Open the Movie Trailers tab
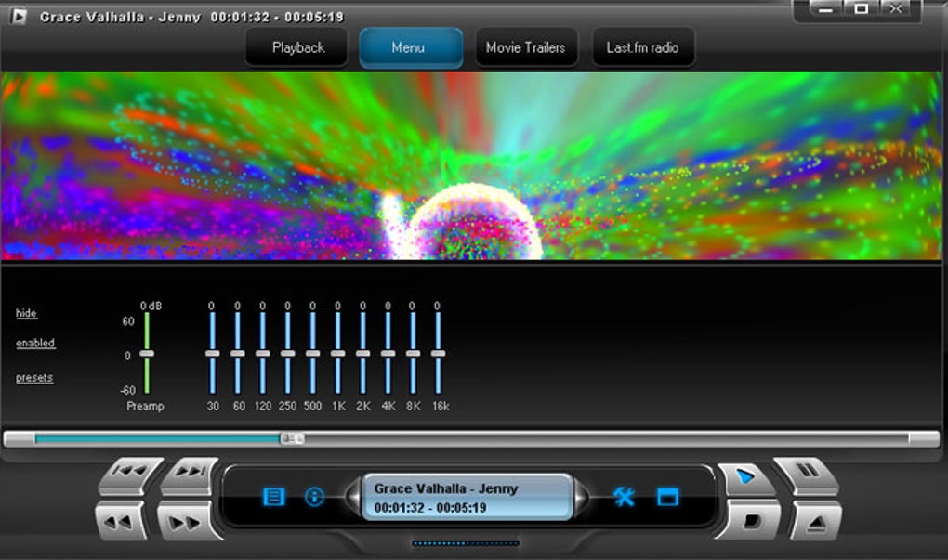 [x=526, y=47]
